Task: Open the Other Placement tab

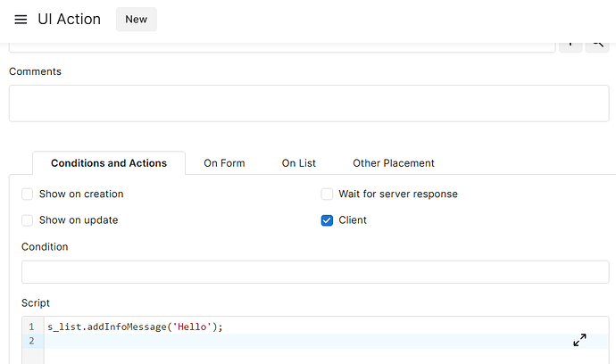Action: [x=393, y=163]
